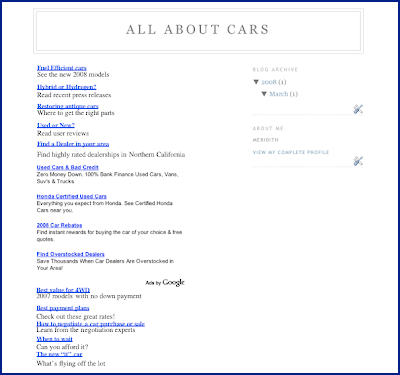Follow the Hybrid or Hydrogen? link
Screen dimensions: 400x375
tap(67, 87)
